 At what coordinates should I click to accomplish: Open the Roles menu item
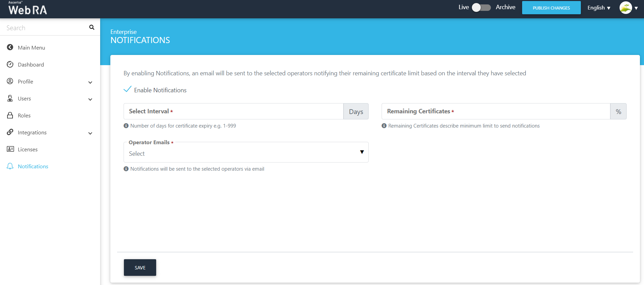(24, 115)
